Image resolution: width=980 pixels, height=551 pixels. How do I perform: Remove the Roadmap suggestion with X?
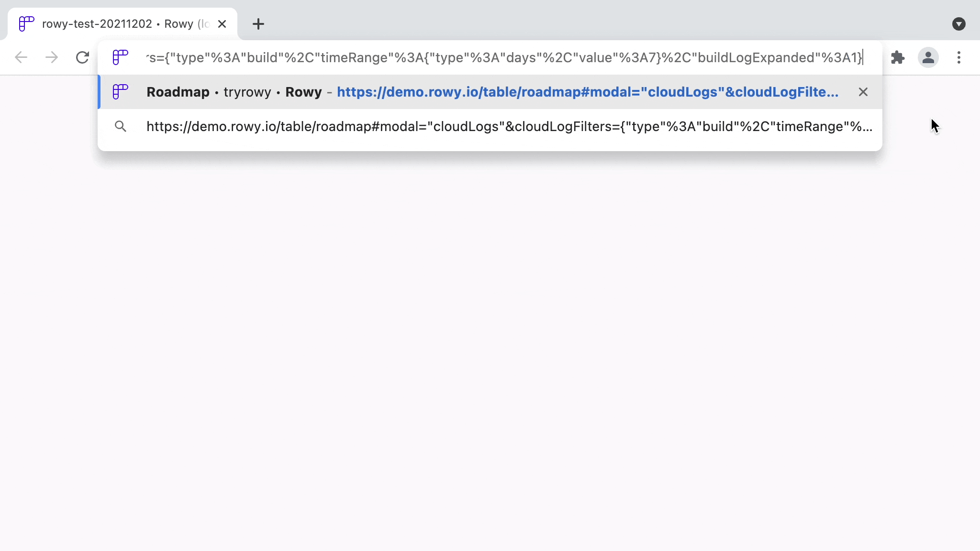coord(863,92)
